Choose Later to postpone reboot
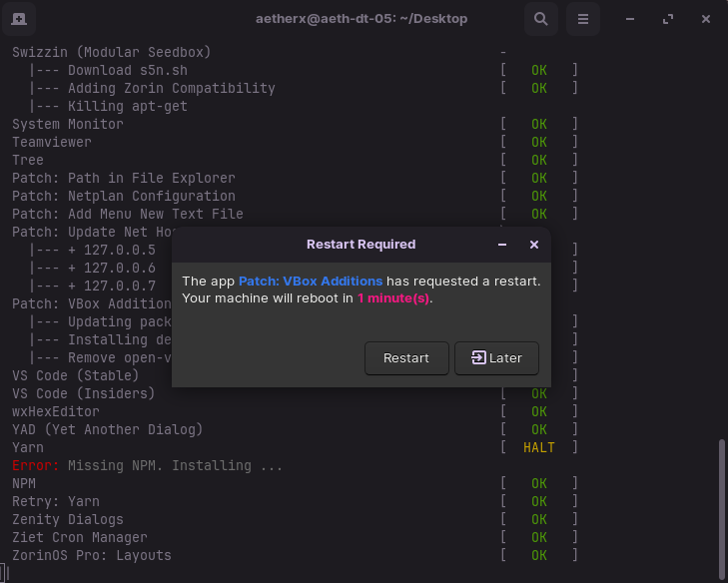 point(496,358)
